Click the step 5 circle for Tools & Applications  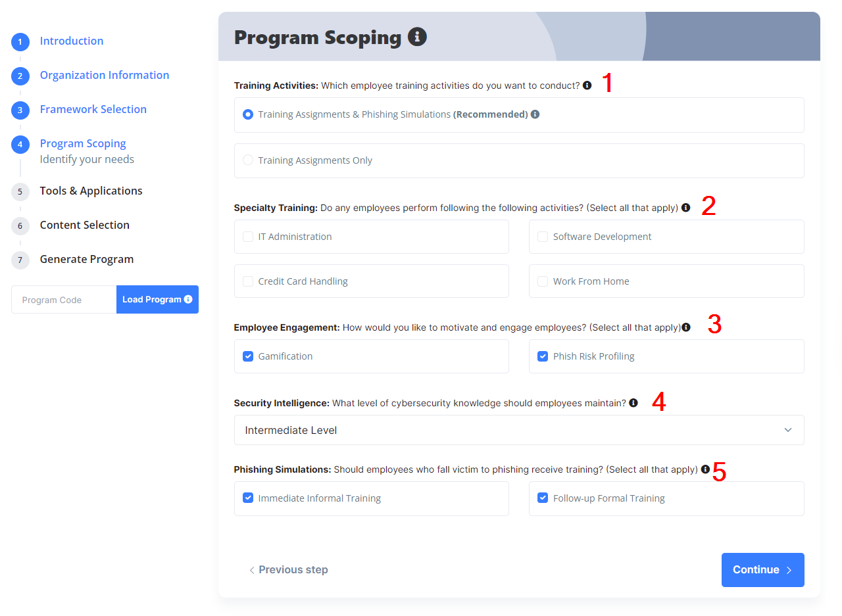pyautogui.click(x=20, y=191)
